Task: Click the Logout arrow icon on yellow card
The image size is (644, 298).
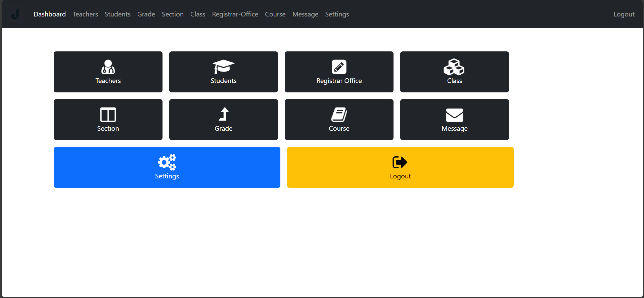Action: (x=400, y=162)
